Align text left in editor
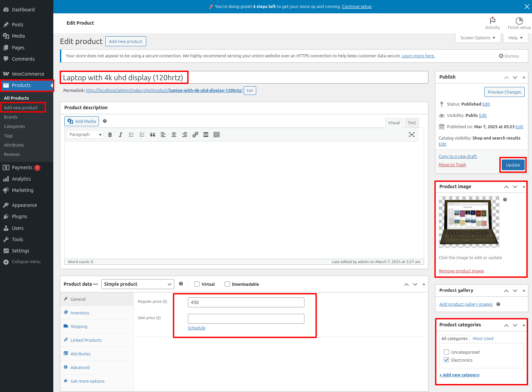The image size is (532, 392). click(163, 135)
